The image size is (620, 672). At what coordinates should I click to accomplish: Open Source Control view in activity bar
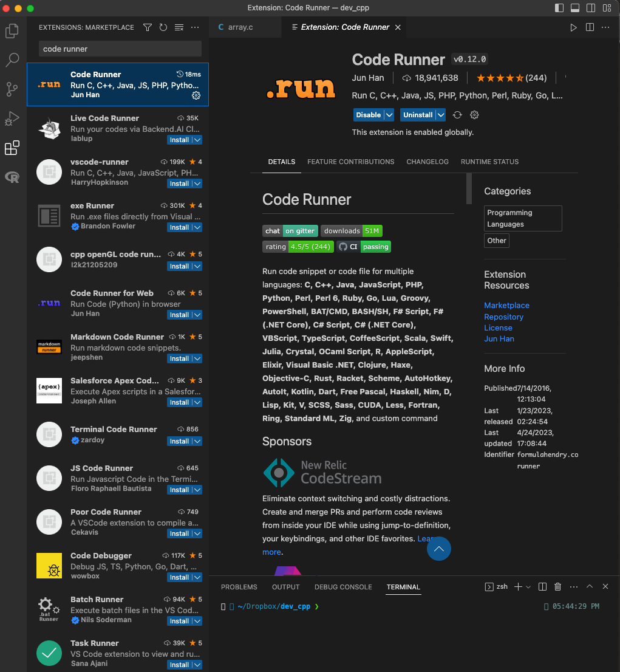(x=12, y=89)
